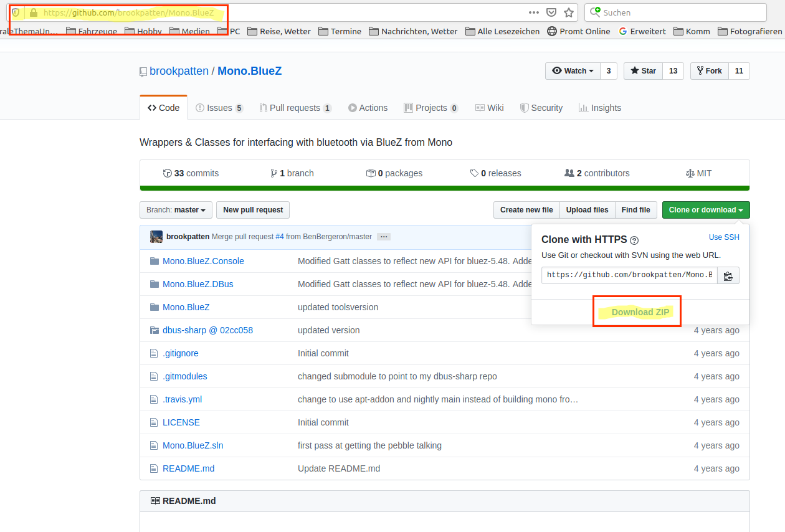
Task: Switch to the Code tab
Action: coord(163,108)
